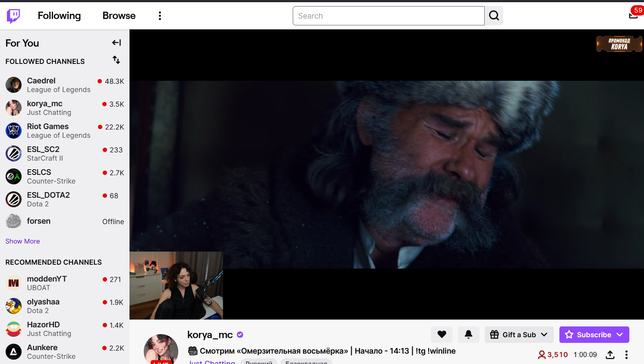The height and width of the screenshot is (364, 644).
Task: Click korya_mc large profile avatar
Action: (161, 349)
